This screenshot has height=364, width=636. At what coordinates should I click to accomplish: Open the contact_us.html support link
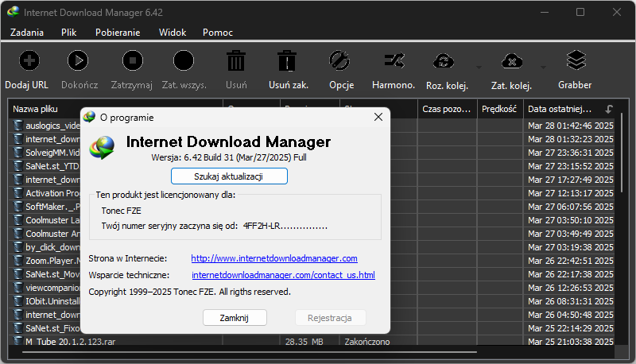(x=283, y=275)
